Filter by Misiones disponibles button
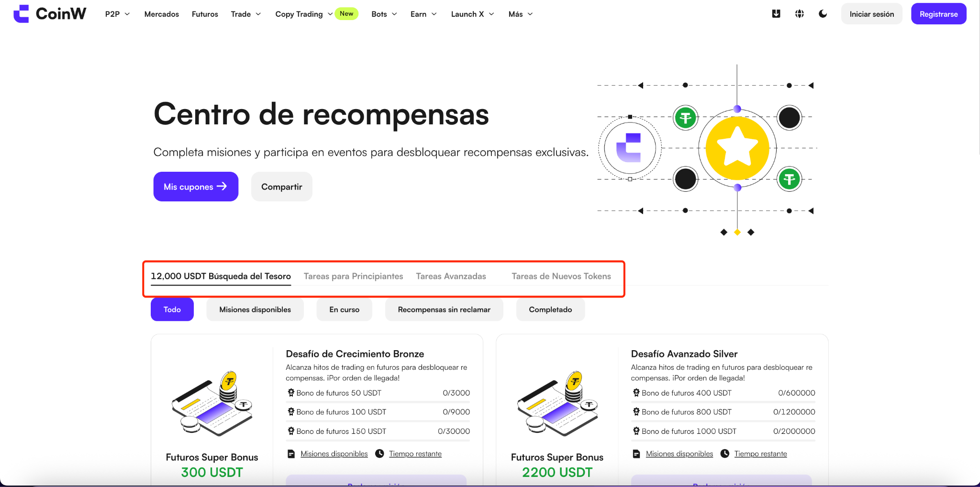Image resolution: width=980 pixels, height=487 pixels. click(255, 310)
